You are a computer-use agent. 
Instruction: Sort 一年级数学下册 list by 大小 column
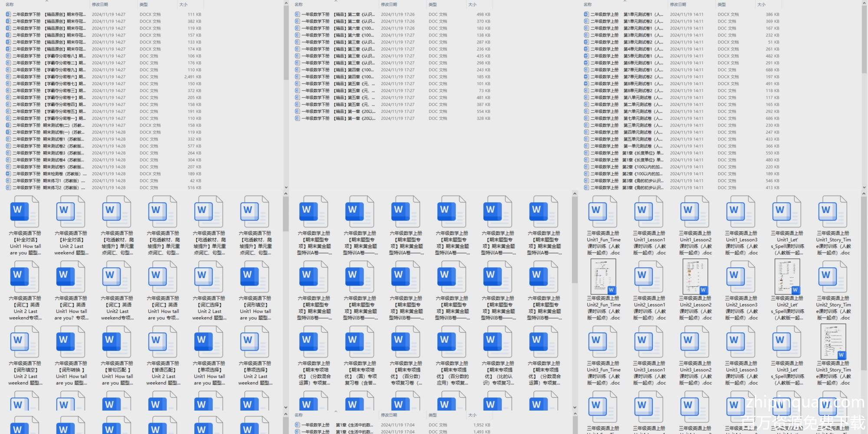(x=473, y=4)
